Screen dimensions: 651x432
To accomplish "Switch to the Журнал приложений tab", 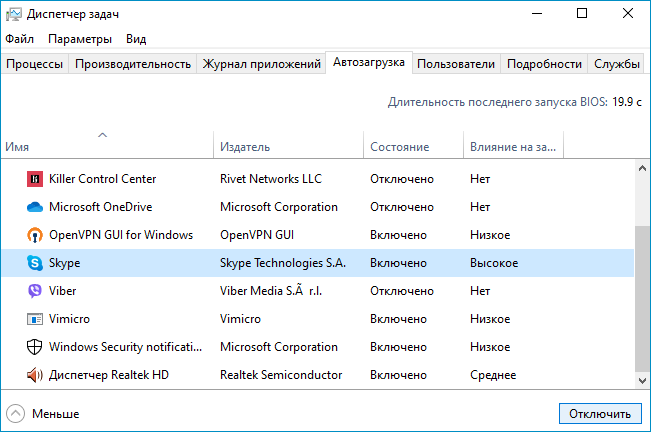I will pyautogui.click(x=262, y=64).
